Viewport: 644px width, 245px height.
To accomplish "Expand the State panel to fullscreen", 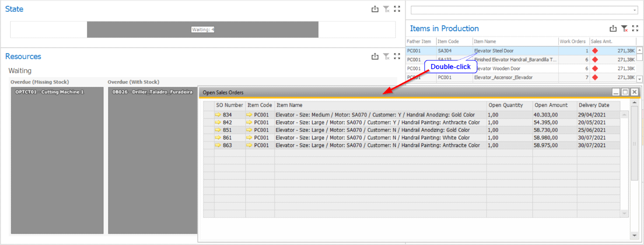I will (x=397, y=9).
